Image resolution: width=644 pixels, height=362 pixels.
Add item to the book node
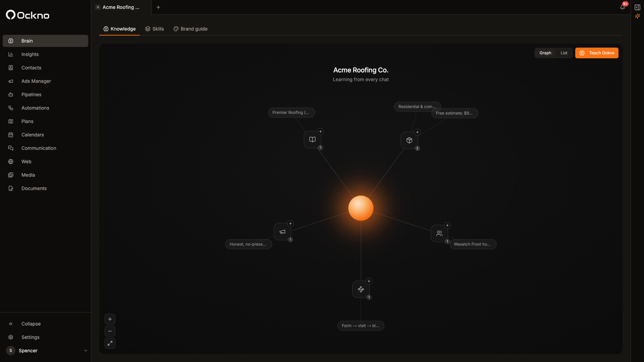pos(320,131)
